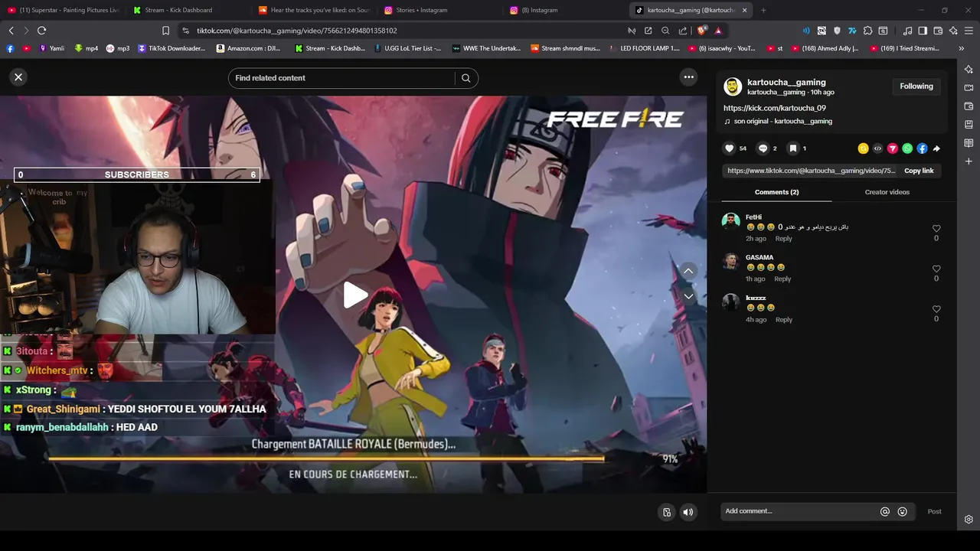Open the browser share icon in address bar
Image resolution: width=980 pixels, height=551 pixels.
[x=682, y=31]
